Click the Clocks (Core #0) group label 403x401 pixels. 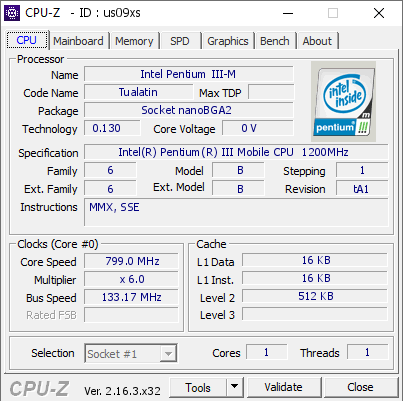click(x=58, y=244)
